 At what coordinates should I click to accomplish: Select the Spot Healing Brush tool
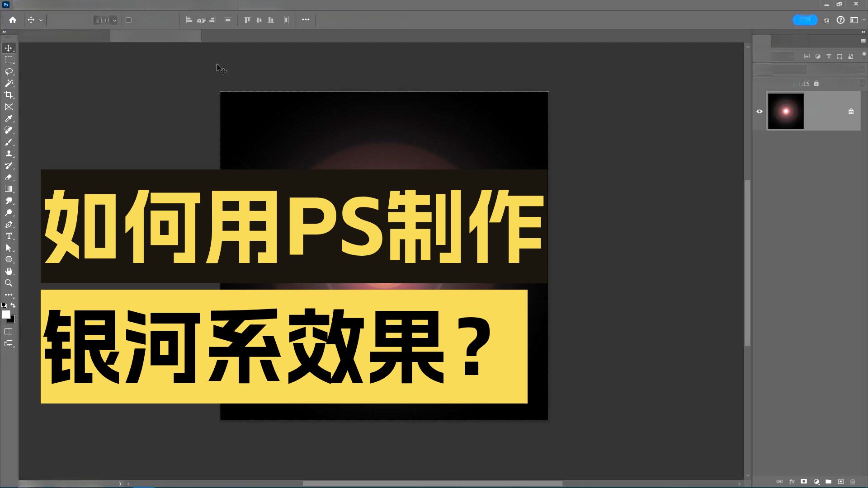point(9,130)
